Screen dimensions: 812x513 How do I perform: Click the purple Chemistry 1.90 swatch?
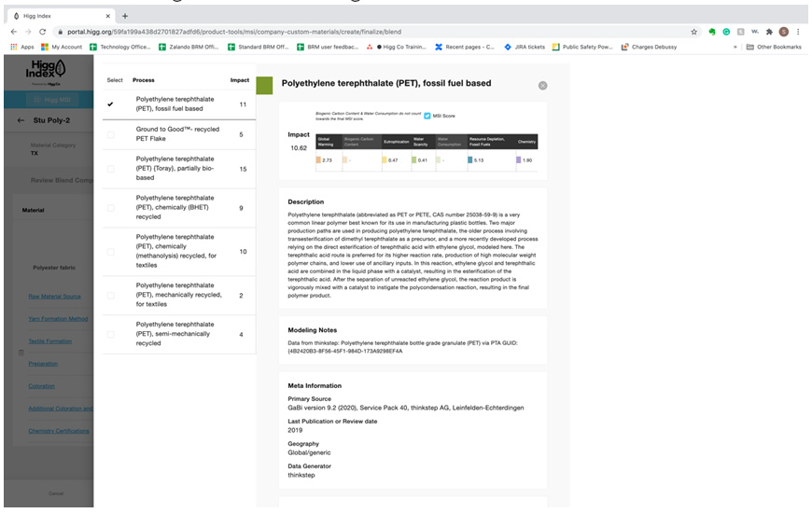point(518,159)
